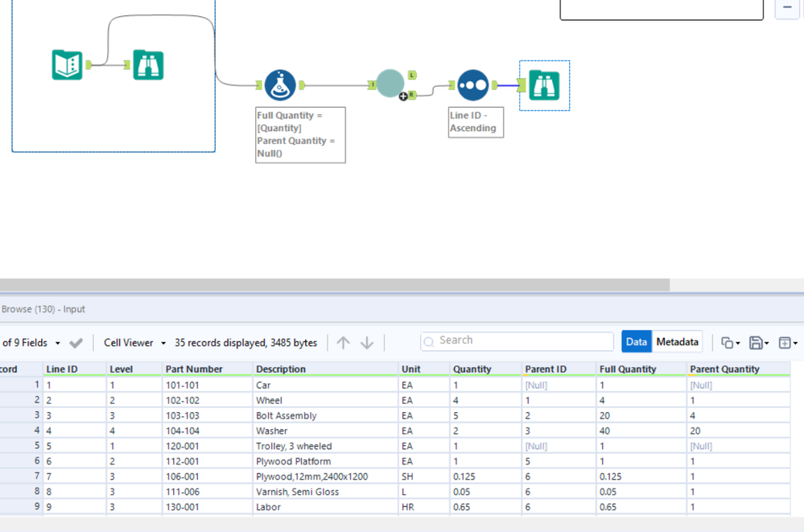Click the Part Number column header
The image size is (804, 532).
point(193,369)
